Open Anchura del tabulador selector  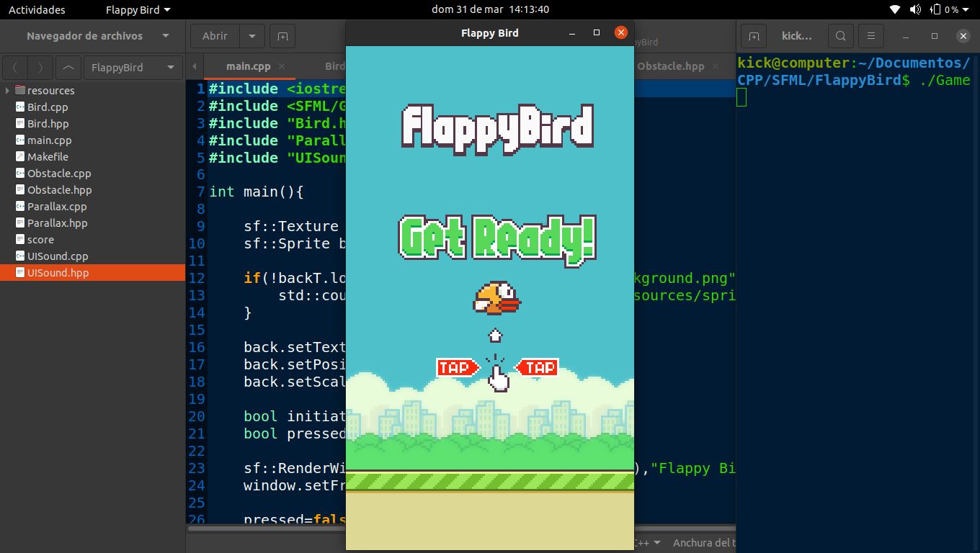click(x=704, y=543)
